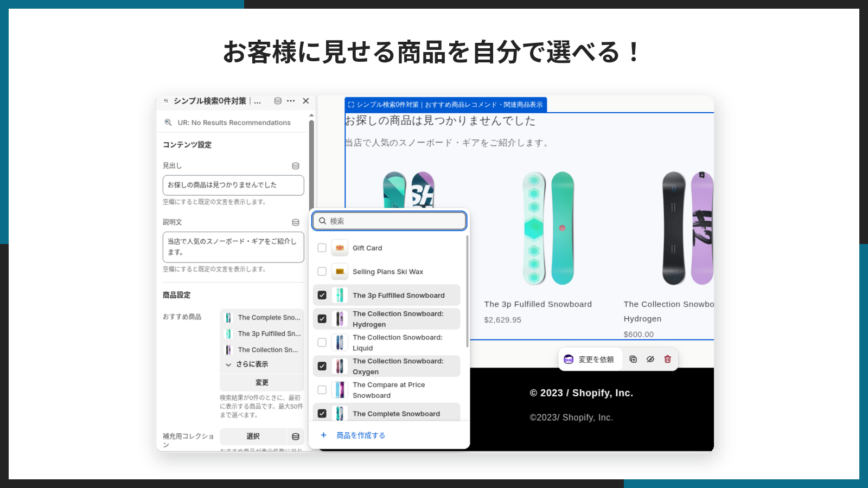Viewport: 868px width, 488px height.
Task: Click The Collection Snowboard Hydrogen preview image
Action: pos(688,228)
